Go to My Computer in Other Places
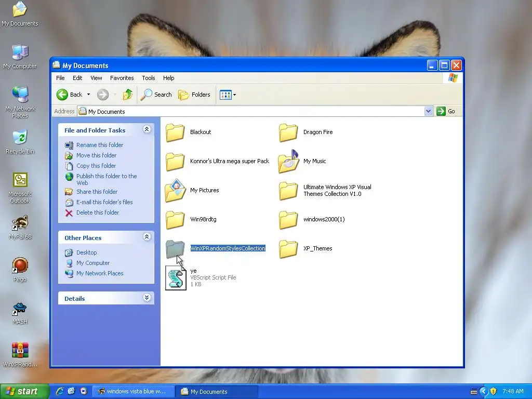This screenshot has height=399, width=532. [x=93, y=263]
